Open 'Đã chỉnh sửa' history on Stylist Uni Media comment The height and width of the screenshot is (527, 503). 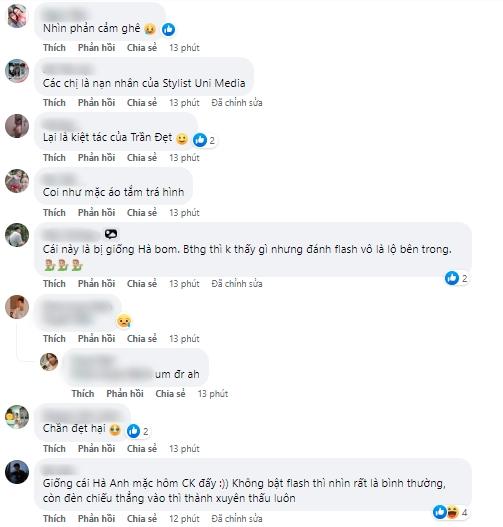pyautogui.click(x=237, y=103)
